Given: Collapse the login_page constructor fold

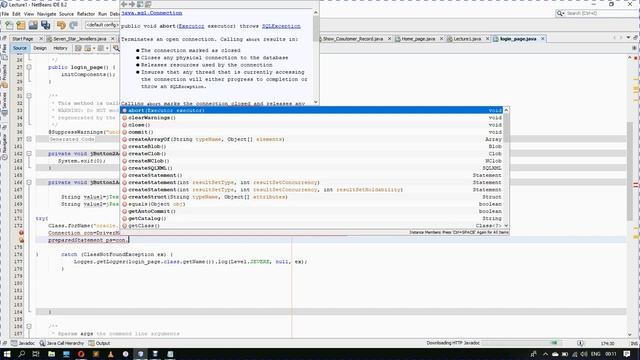Looking at the screenshot, I should (29, 67).
